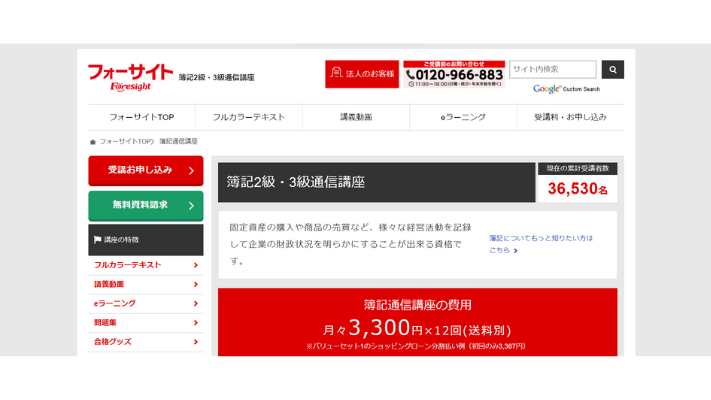Screen dimensions: 711x400
Task: Open フォーサイトTOP navigation item
Action: coord(142,117)
